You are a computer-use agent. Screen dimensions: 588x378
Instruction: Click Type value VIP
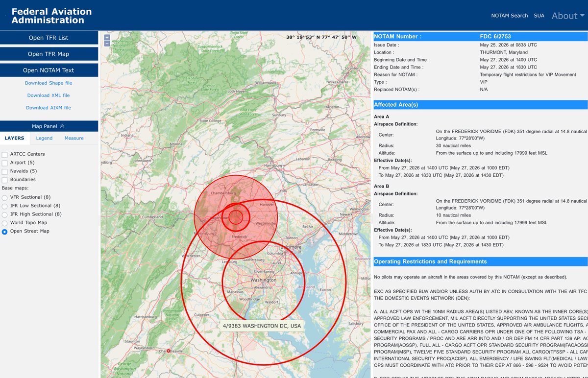[x=484, y=82]
